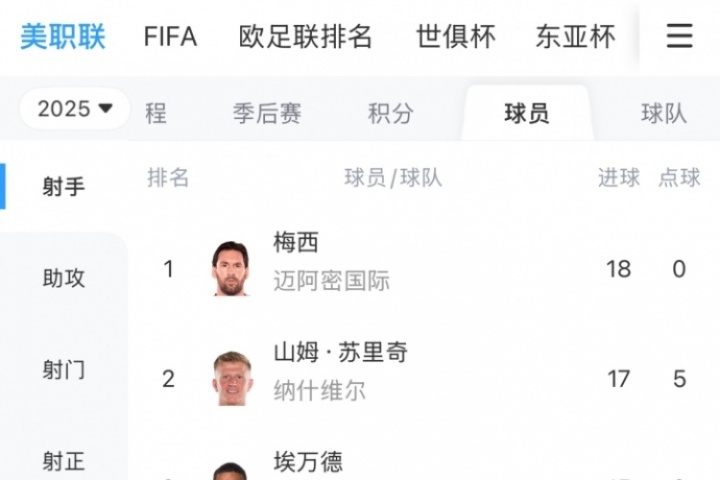The height and width of the screenshot is (480, 720).
Task: Switch to the 球队 sub-tab
Action: (x=664, y=114)
